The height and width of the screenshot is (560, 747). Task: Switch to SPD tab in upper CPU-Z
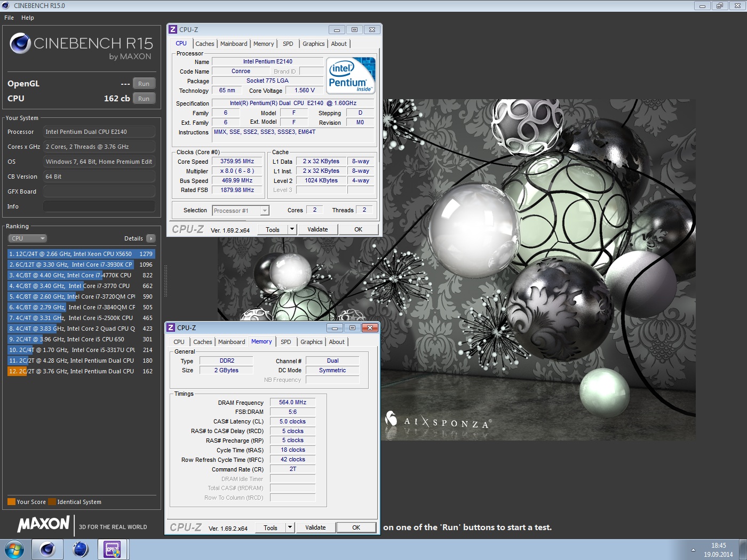click(288, 44)
